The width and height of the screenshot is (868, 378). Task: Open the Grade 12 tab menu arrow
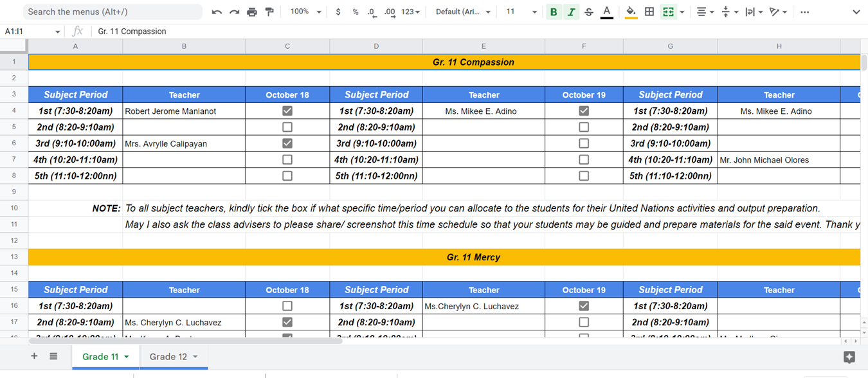[195, 357]
